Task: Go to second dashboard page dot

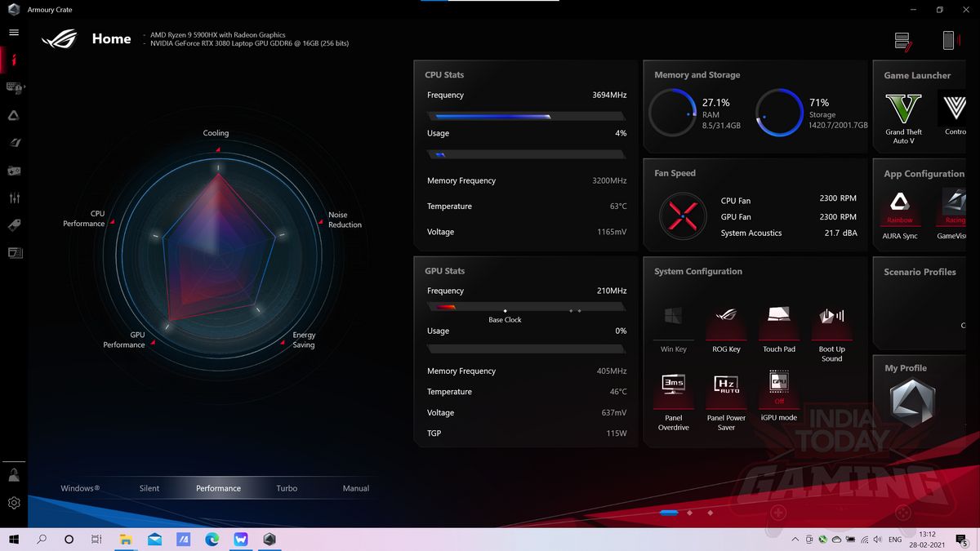Action: (x=690, y=513)
